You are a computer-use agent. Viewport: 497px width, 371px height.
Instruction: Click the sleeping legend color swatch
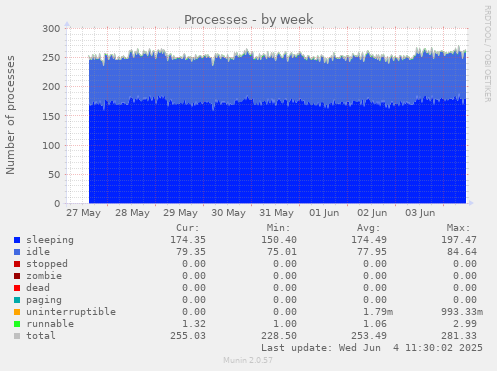click(17, 240)
